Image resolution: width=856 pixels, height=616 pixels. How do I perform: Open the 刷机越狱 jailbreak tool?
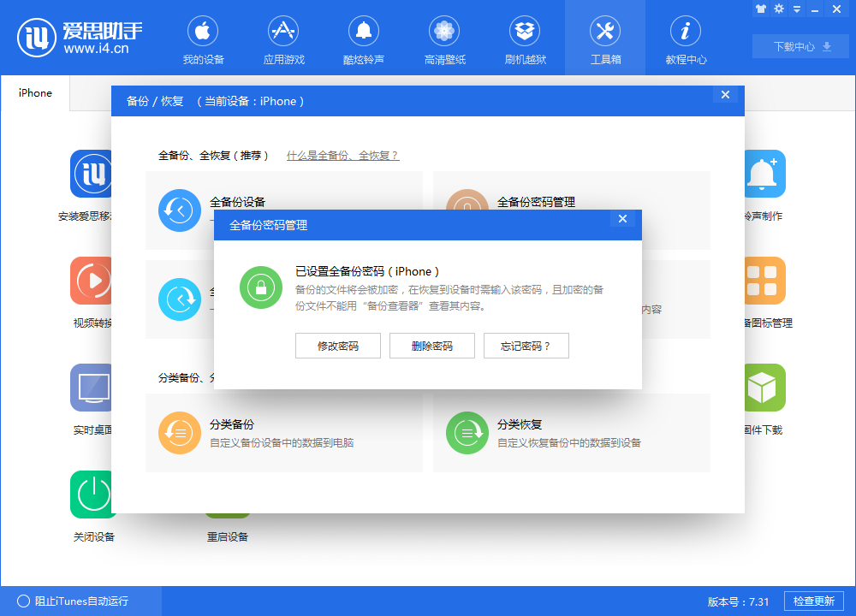click(524, 38)
